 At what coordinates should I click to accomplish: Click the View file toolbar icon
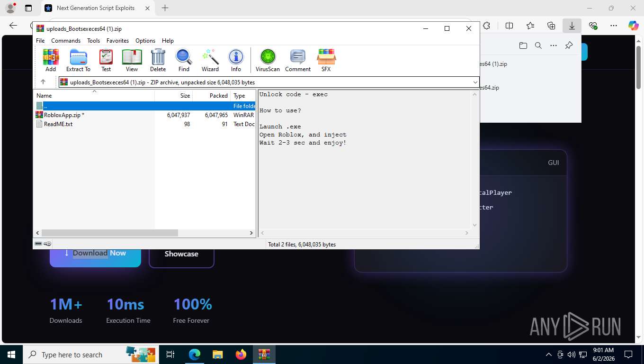pos(132,60)
